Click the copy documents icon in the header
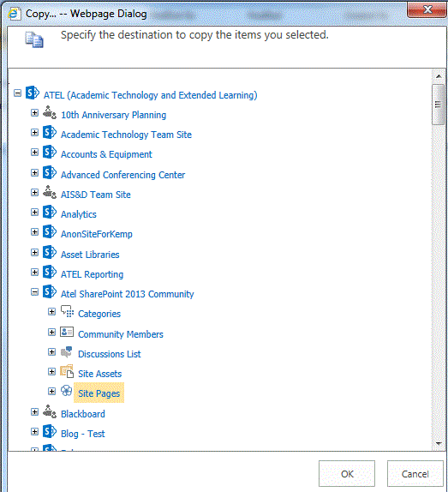Image resolution: width=448 pixels, height=492 pixels. coord(34,39)
